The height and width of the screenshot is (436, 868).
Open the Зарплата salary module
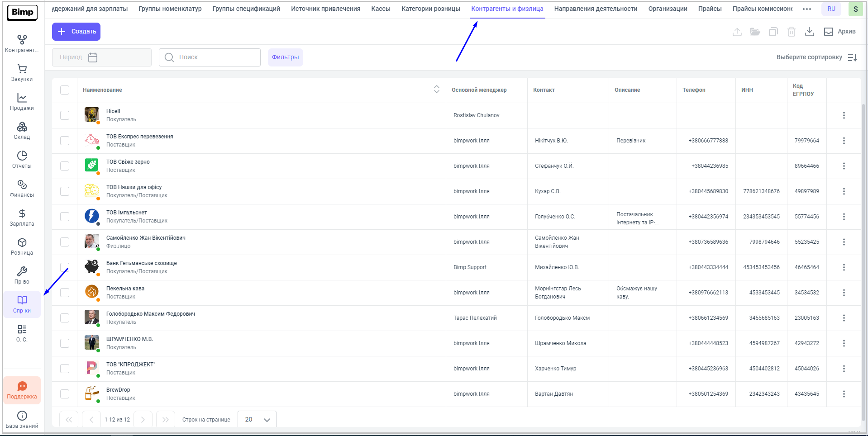point(22,217)
